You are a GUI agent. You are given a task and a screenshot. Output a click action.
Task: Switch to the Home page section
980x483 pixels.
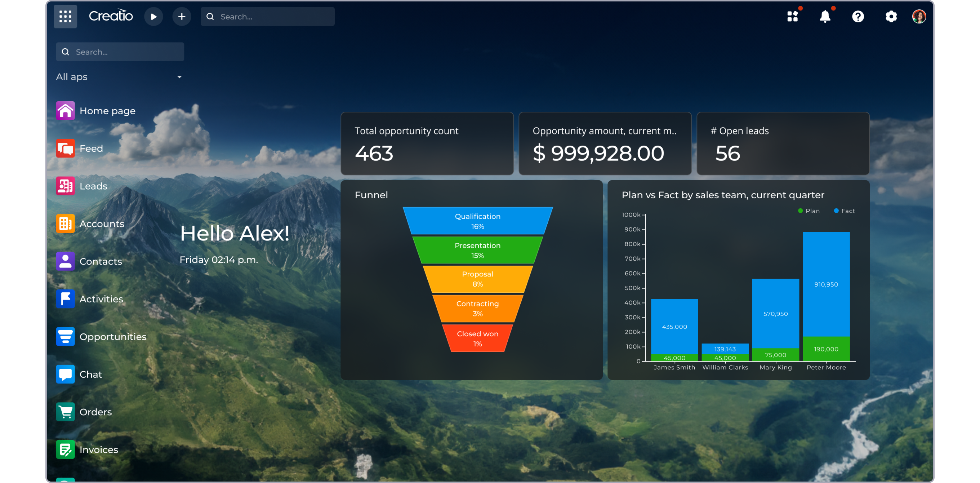coord(107,110)
